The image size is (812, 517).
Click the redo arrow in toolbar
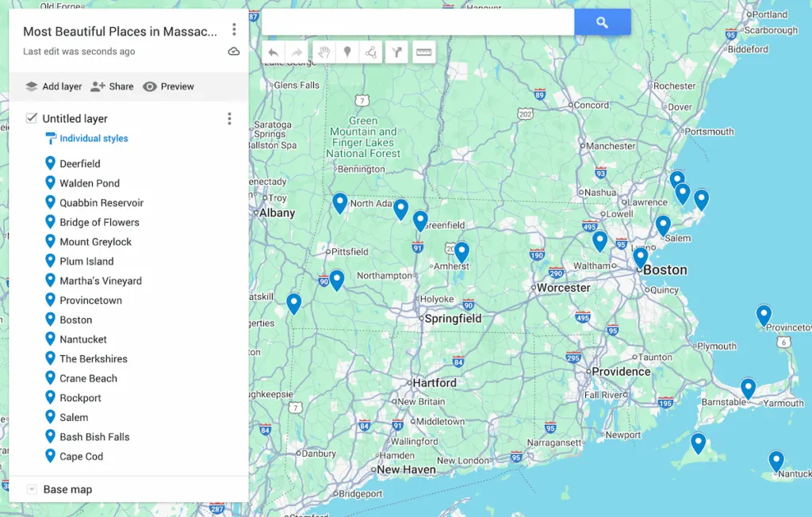pos(297,52)
